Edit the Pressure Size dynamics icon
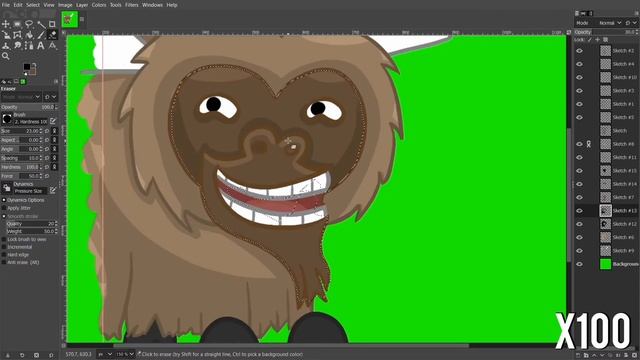The height and width of the screenshot is (360, 640). (53, 191)
